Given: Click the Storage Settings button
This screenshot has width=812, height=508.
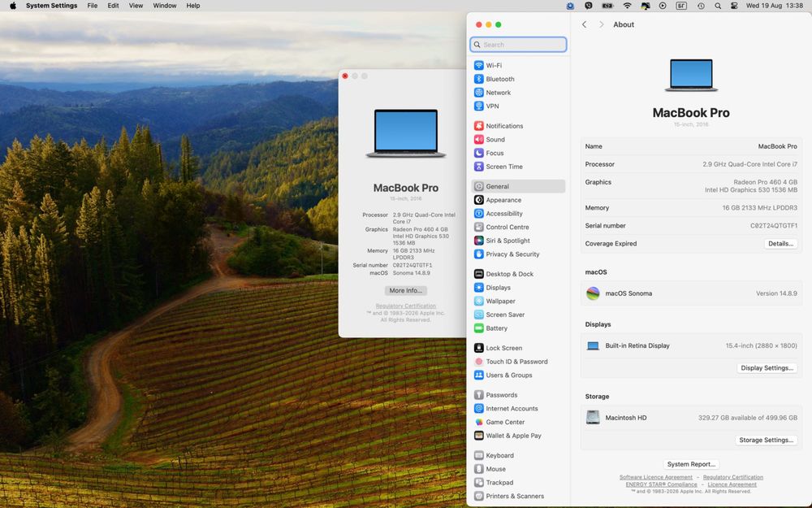Looking at the screenshot, I should [x=766, y=440].
